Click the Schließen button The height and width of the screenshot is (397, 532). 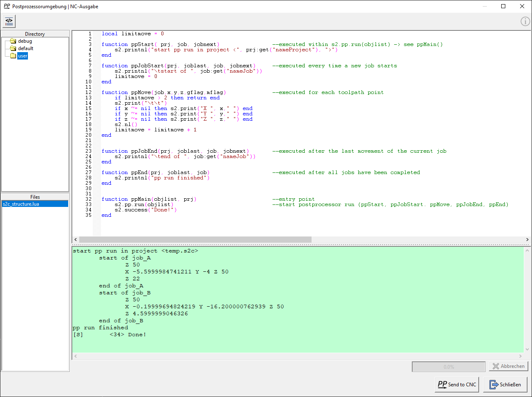pyautogui.click(x=505, y=385)
